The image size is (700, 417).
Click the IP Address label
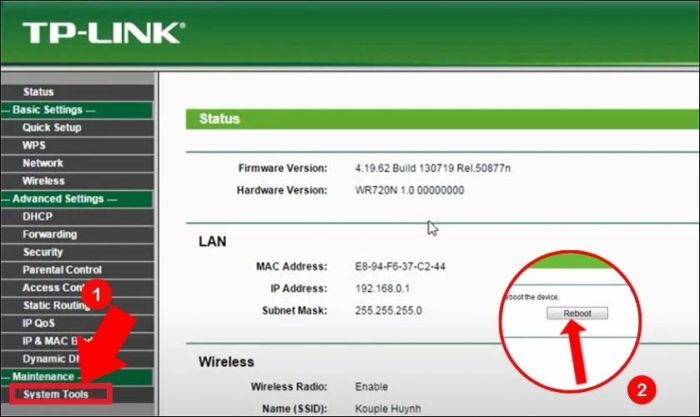point(299,289)
